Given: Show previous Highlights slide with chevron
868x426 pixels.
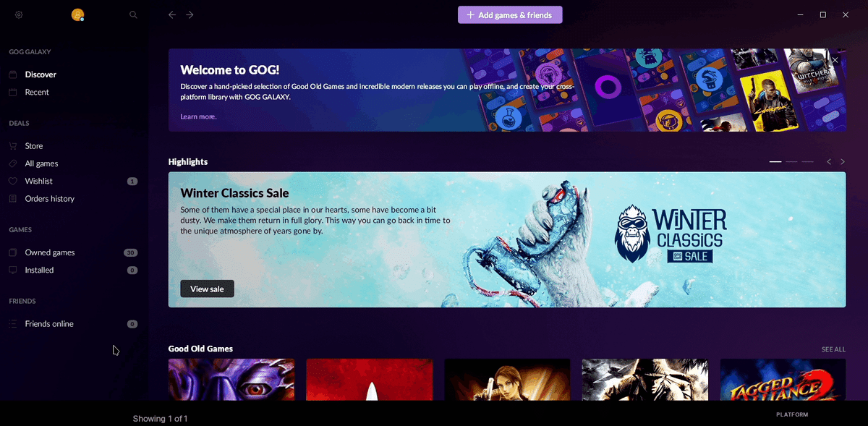Looking at the screenshot, I should [829, 162].
